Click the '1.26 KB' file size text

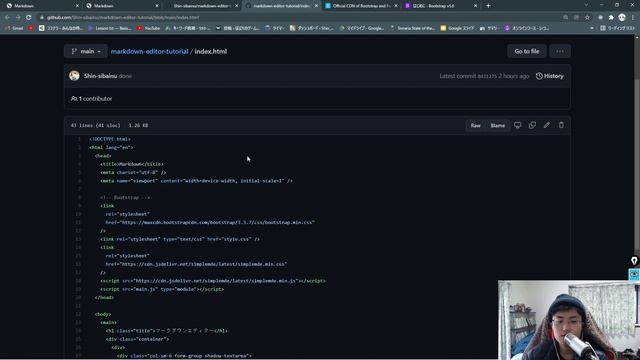[x=138, y=125]
